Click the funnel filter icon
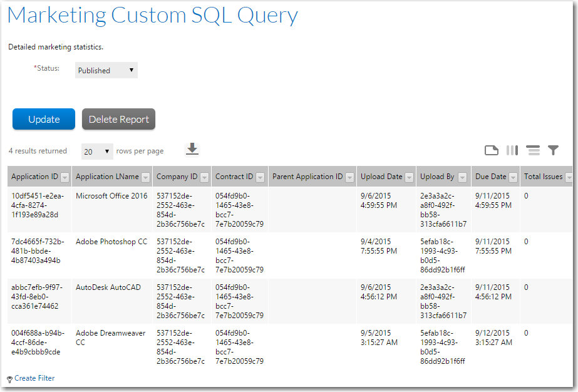Screen dimensions: 578x392 click(x=553, y=150)
